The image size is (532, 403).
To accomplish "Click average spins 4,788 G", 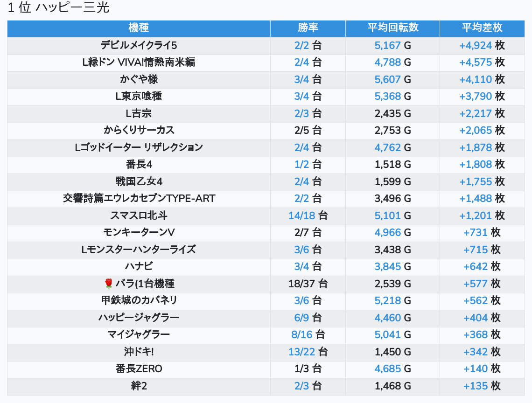I will click(x=392, y=62).
